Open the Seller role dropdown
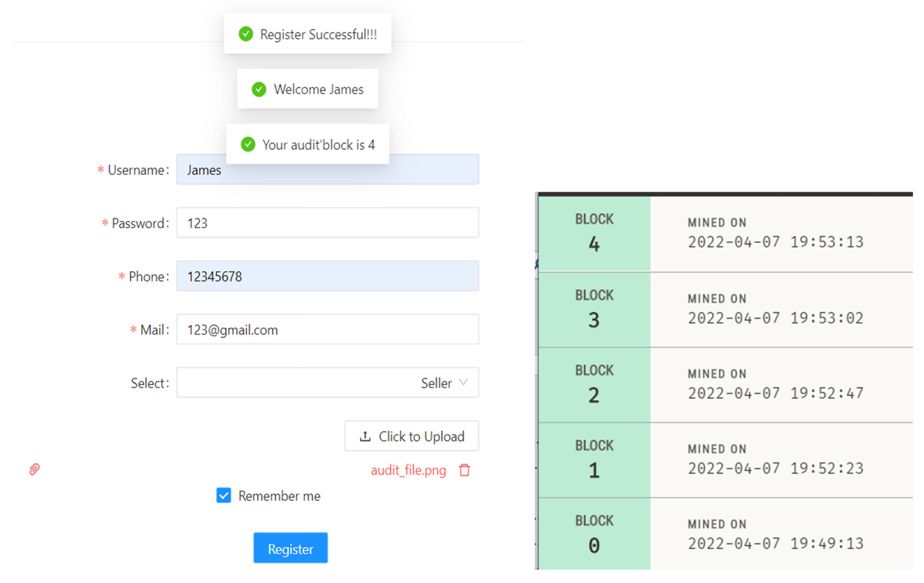Viewport: 924px width, 583px height. tap(328, 383)
